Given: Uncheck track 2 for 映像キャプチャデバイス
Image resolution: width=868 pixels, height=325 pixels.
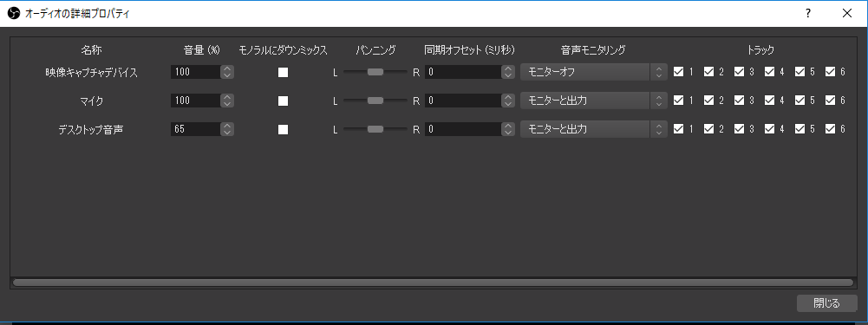Looking at the screenshot, I should 708,71.
